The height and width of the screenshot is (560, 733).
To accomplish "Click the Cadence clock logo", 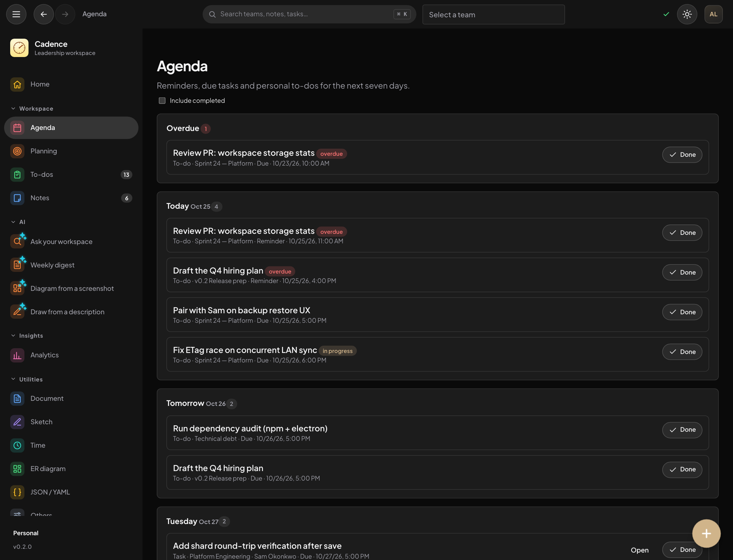I will (19, 48).
